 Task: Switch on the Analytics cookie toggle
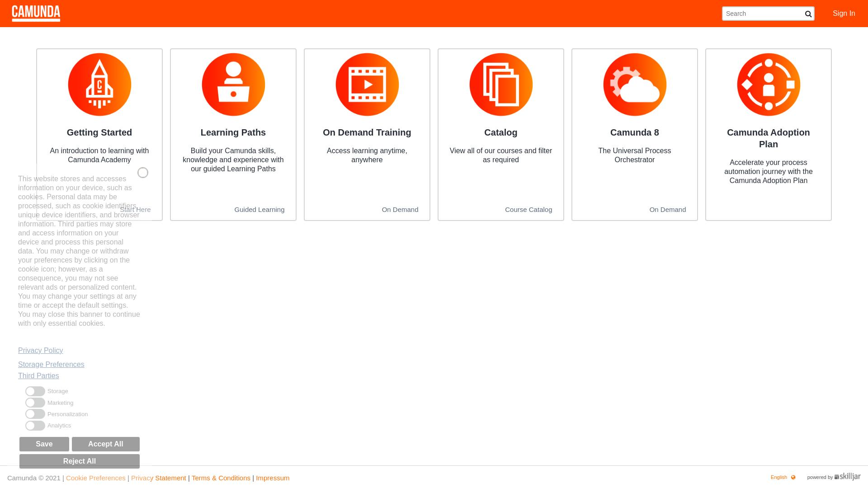tap(35, 426)
